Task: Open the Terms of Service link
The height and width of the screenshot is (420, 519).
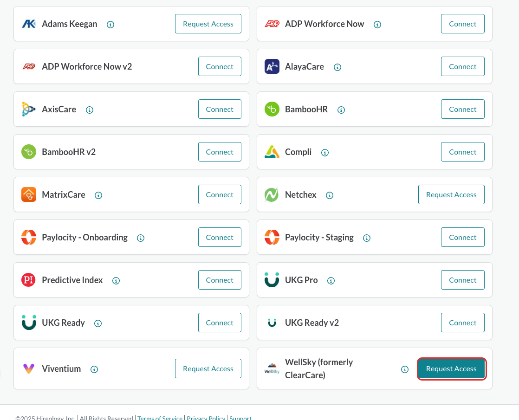Action: point(160,418)
